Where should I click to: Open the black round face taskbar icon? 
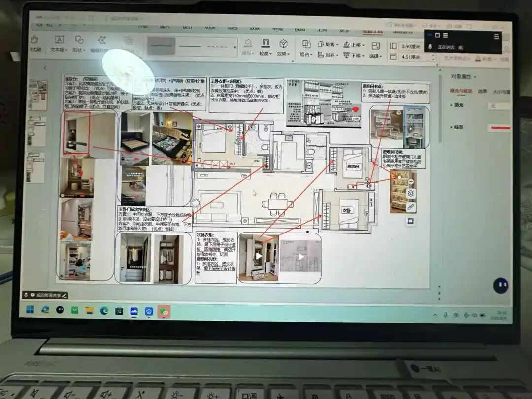[x=60, y=310]
